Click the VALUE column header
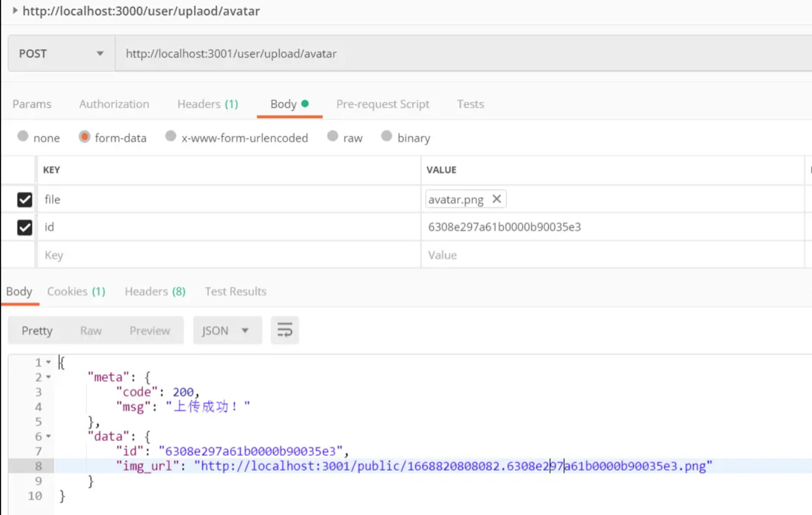 tap(441, 170)
